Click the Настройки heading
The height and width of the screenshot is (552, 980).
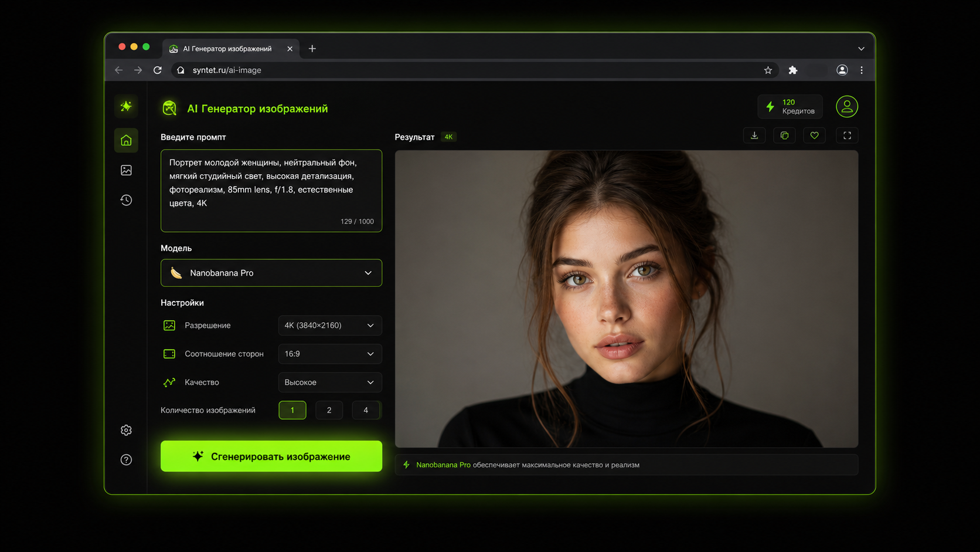click(x=182, y=303)
